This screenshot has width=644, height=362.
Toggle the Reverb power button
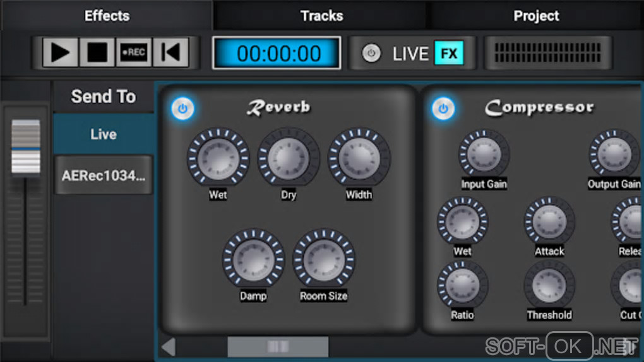click(182, 108)
